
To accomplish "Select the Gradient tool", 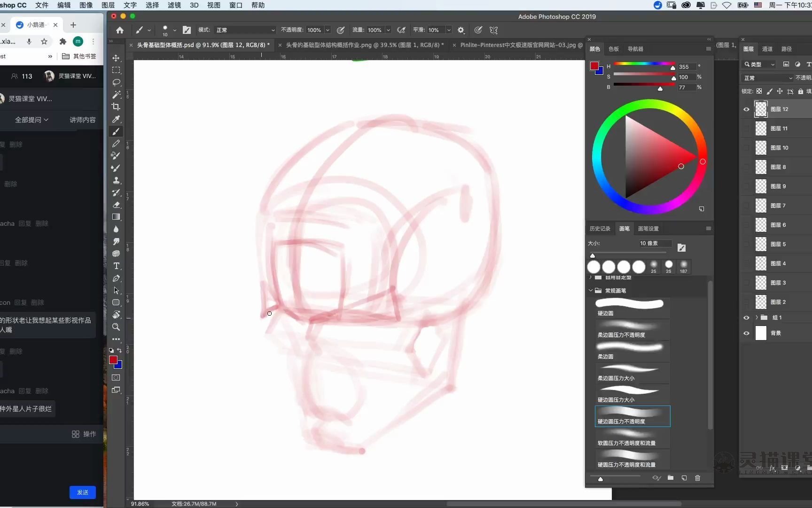I will pyautogui.click(x=116, y=217).
